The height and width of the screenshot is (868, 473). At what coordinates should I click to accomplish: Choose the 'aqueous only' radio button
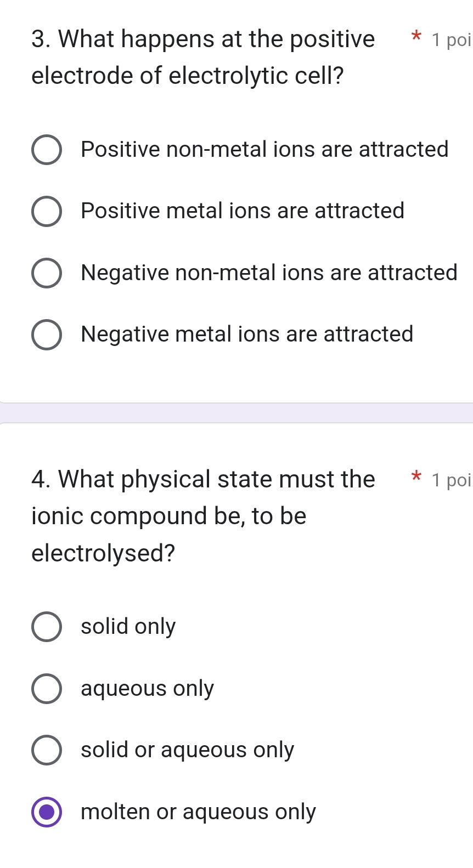(47, 689)
